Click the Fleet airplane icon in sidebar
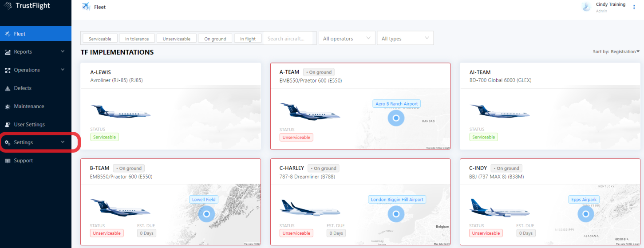 [8, 34]
